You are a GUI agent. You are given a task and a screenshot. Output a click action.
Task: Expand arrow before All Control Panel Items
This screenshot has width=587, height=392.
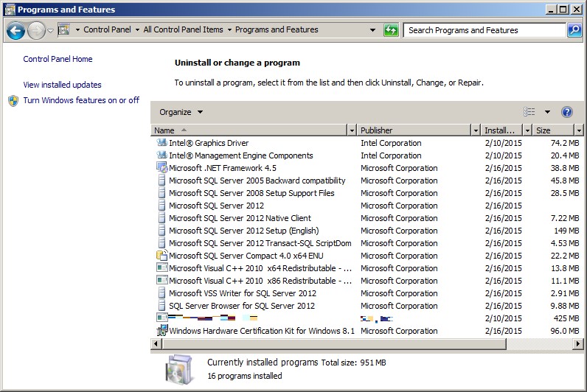click(137, 29)
